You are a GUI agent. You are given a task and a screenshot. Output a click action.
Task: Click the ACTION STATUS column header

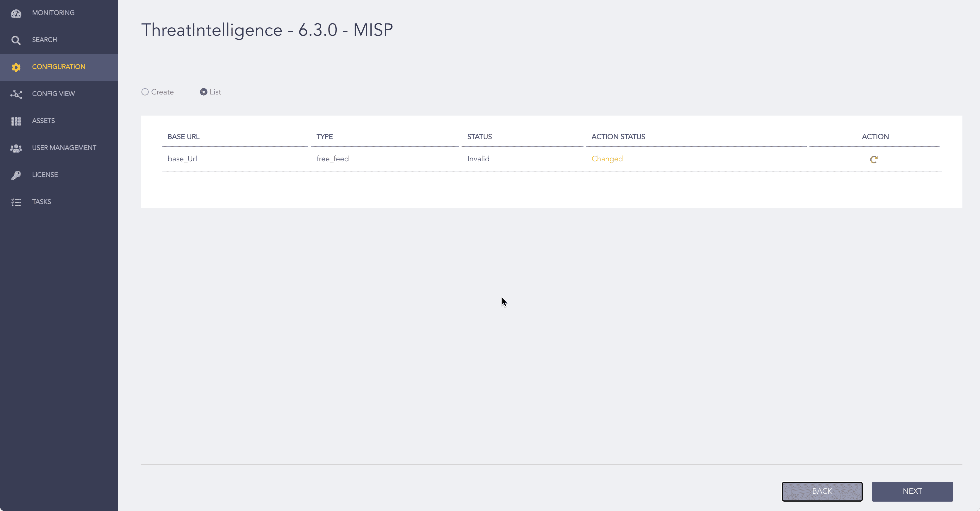tap(618, 137)
